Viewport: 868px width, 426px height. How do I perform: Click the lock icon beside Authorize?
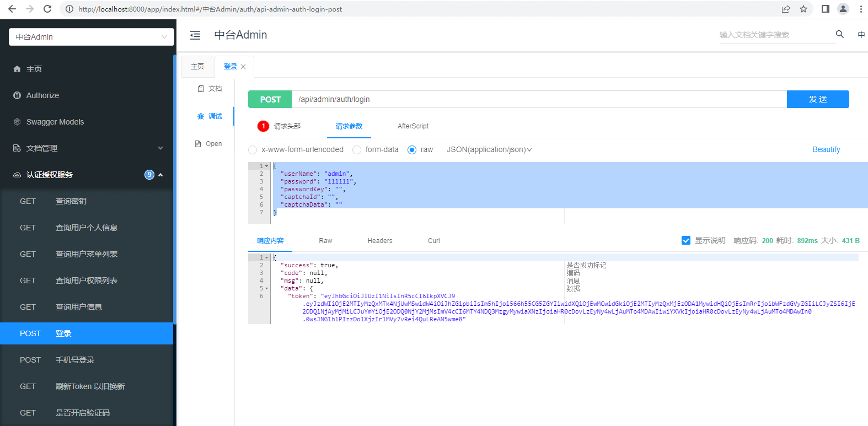coord(17,95)
